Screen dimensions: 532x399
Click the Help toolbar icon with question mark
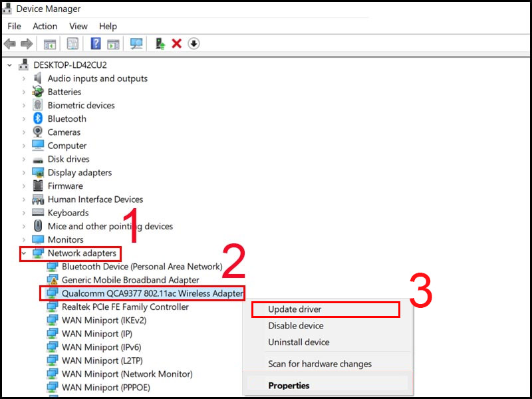(x=96, y=44)
